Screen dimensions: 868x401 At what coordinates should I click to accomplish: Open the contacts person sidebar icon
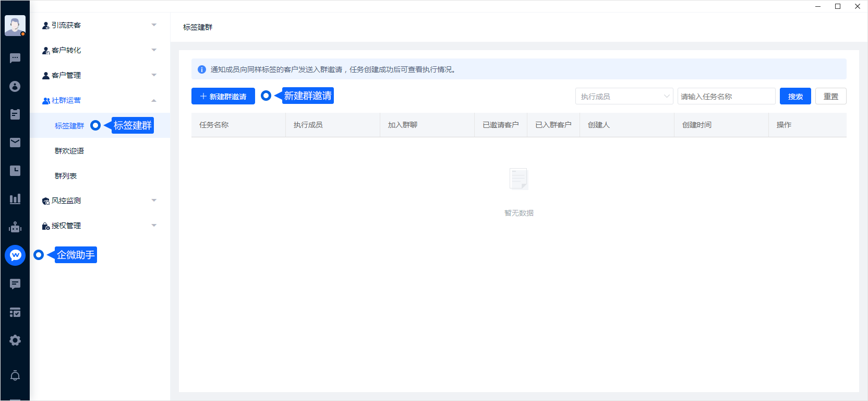tap(15, 86)
